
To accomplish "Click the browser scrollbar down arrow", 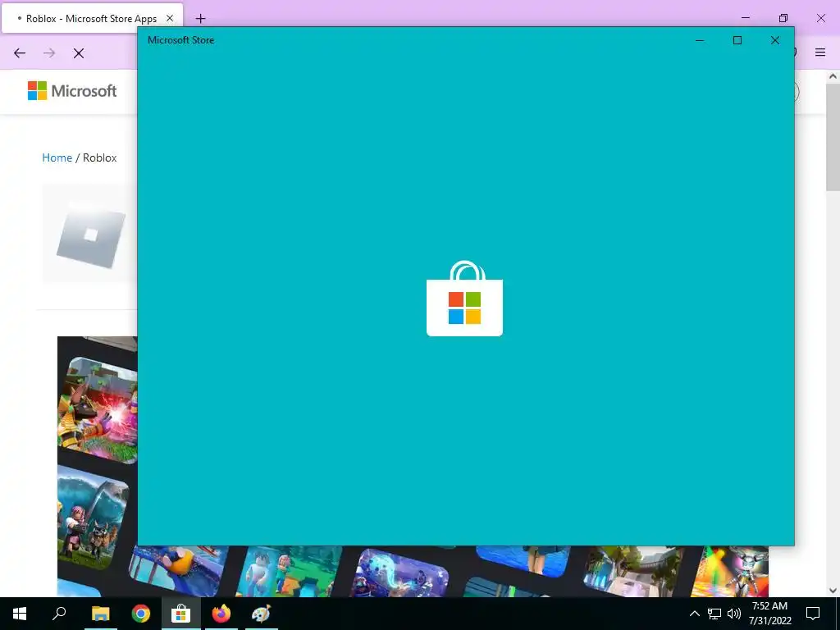I will (x=833, y=591).
